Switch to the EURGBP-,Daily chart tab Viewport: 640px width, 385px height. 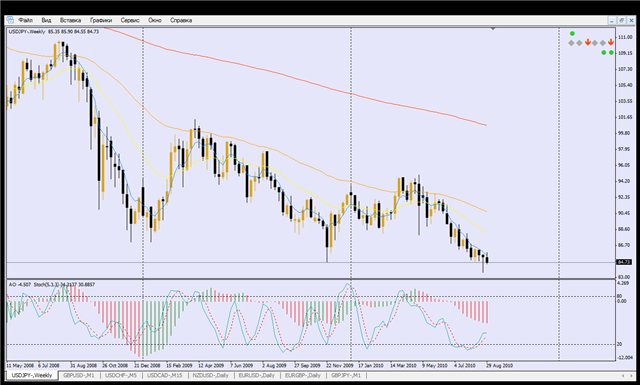[x=303, y=375]
